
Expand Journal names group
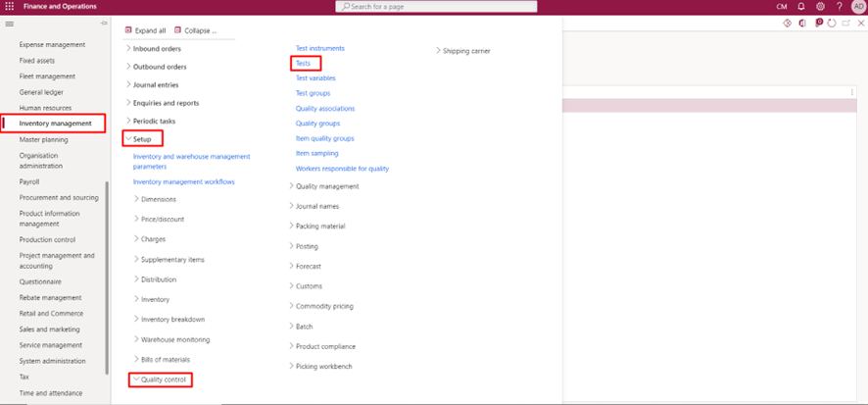click(x=313, y=206)
